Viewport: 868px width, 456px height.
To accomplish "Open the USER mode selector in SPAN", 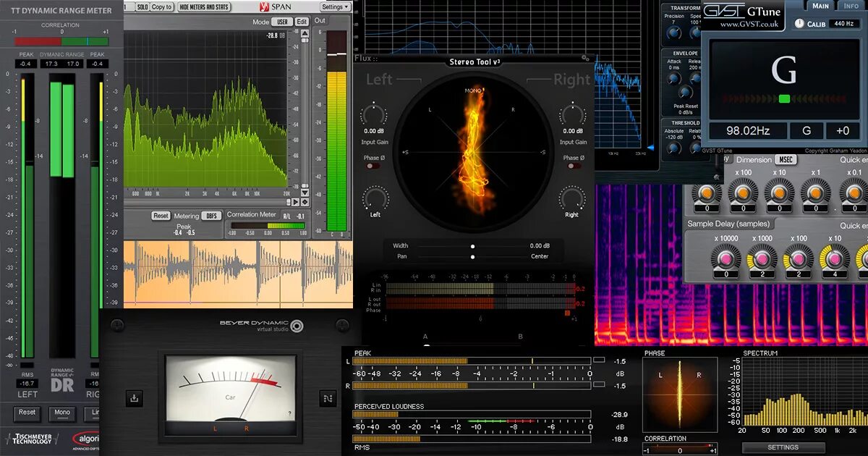I will tap(281, 22).
